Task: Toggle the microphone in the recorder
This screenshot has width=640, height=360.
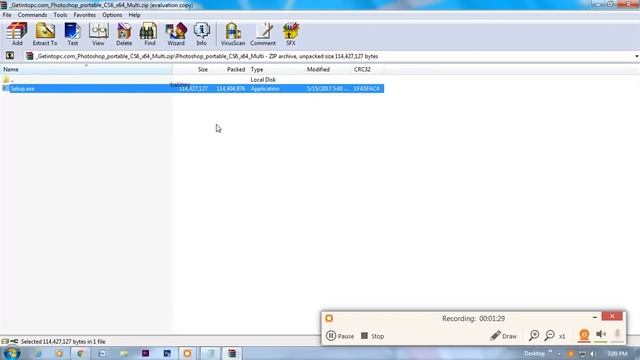Action: 617,335
